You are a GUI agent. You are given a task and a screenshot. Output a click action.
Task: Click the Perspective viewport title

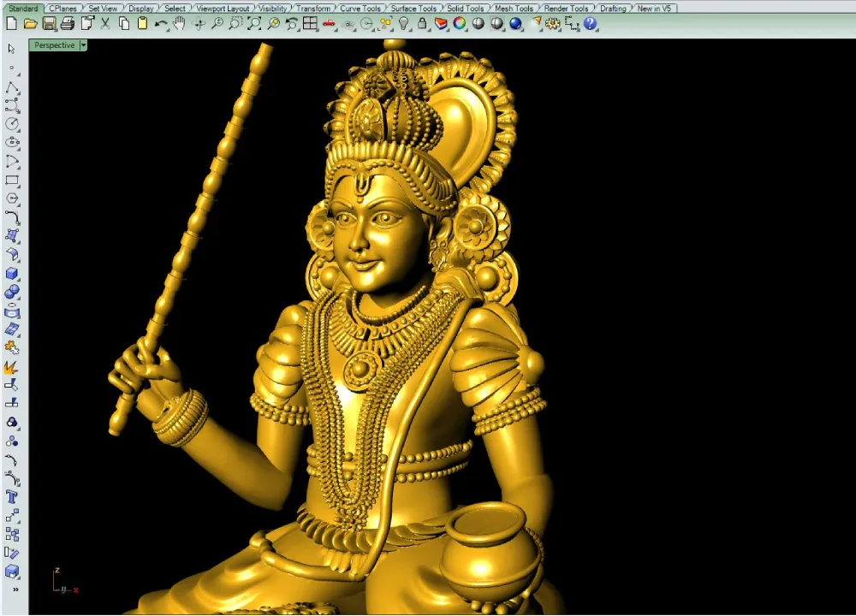pyautogui.click(x=54, y=45)
